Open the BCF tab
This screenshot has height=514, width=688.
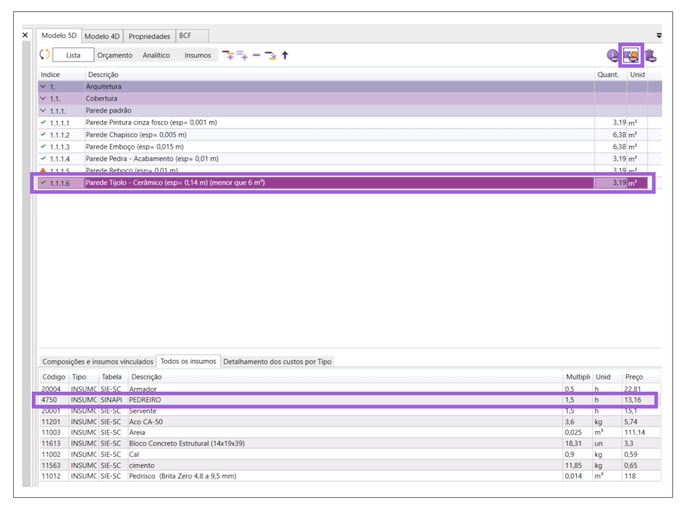coord(192,36)
